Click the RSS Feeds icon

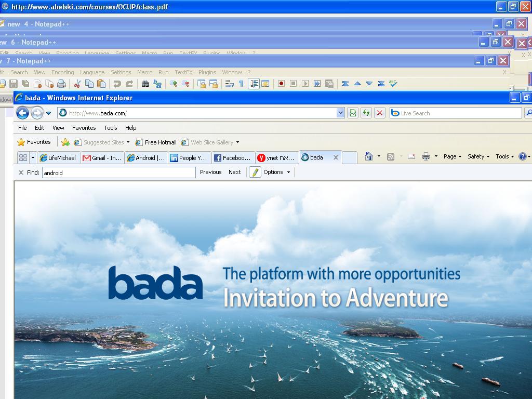point(391,156)
